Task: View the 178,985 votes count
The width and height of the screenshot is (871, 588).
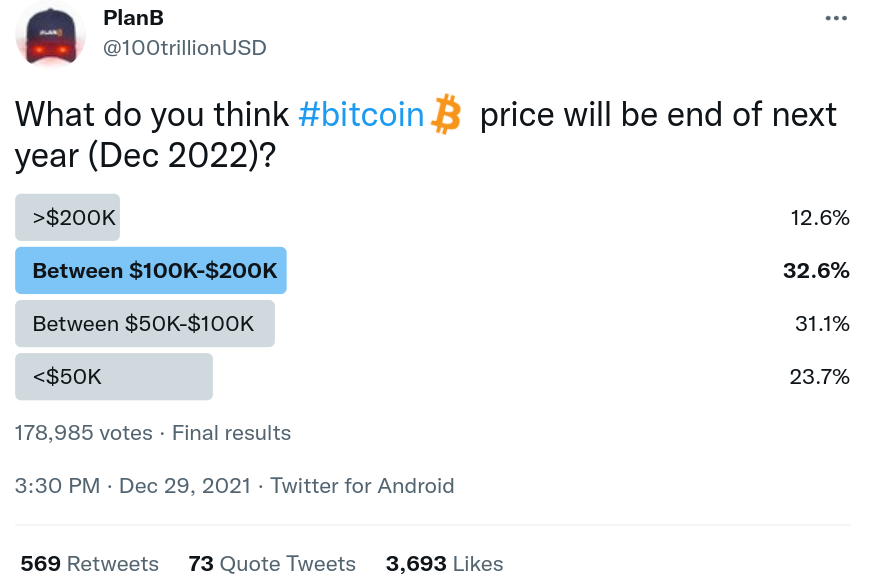Action: click(x=83, y=433)
